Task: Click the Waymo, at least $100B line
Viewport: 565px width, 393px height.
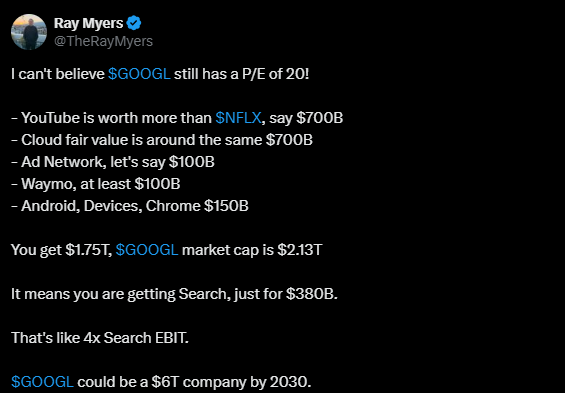Action: click(x=95, y=184)
